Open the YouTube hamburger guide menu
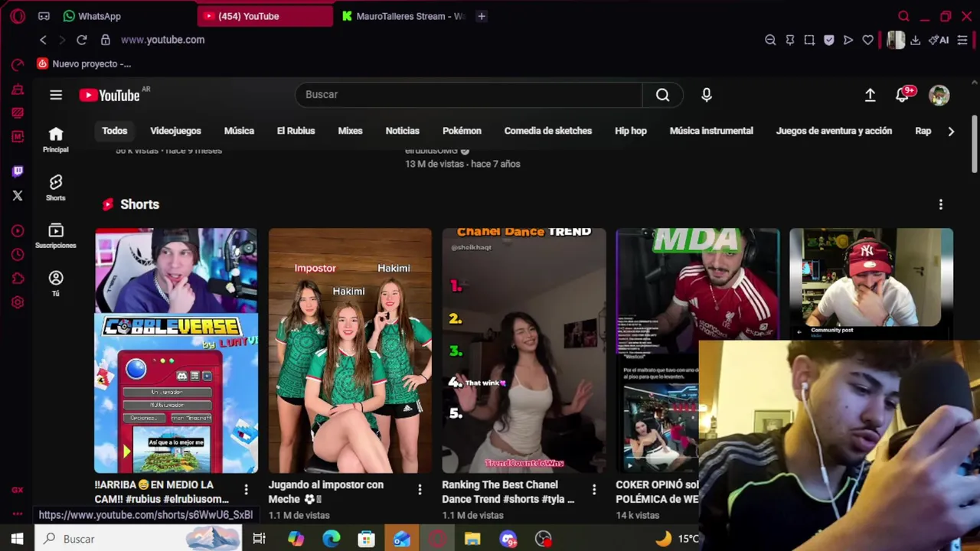The image size is (980, 551). pos(56,95)
